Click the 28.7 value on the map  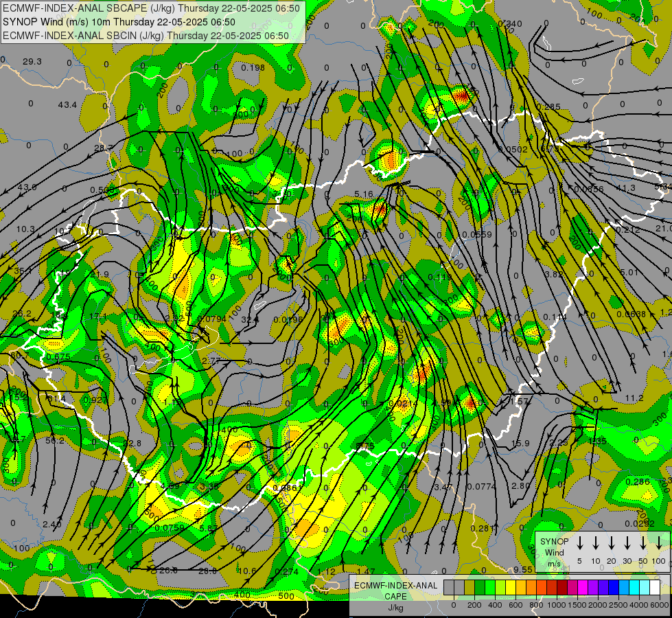pos(103,148)
